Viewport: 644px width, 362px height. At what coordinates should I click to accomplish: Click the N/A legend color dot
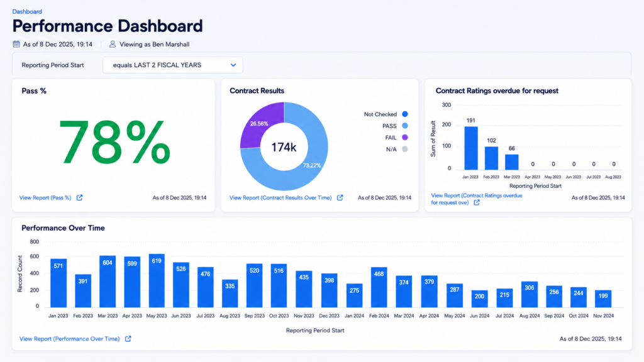[405, 149]
